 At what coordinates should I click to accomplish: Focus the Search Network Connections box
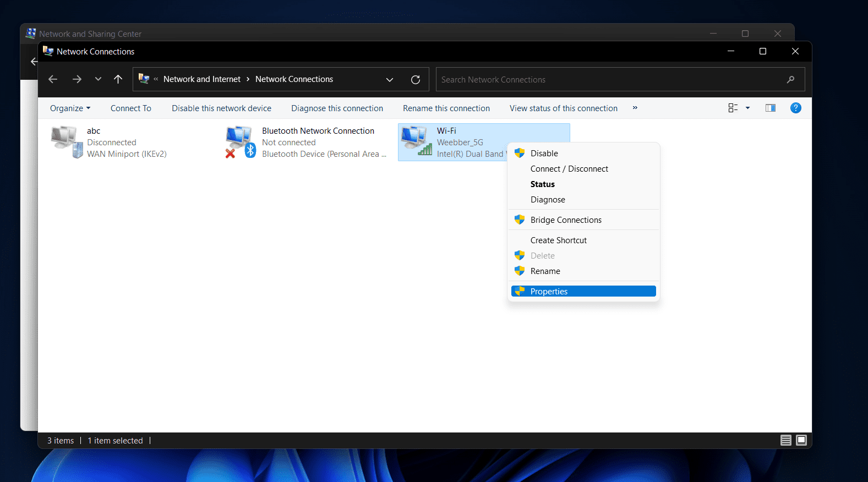pyautogui.click(x=620, y=79)
